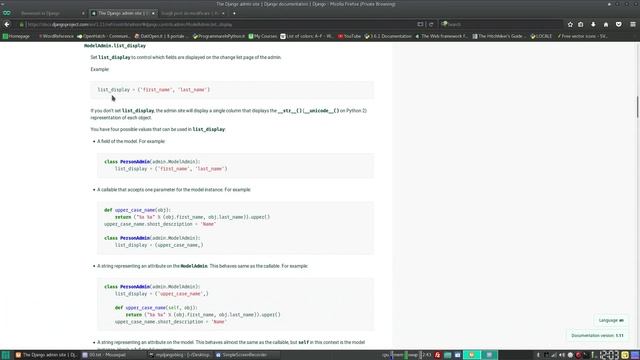This screenshot has width=640, height=360.
Task: Reload the page with the refresh icon
Action: (431, 24)
